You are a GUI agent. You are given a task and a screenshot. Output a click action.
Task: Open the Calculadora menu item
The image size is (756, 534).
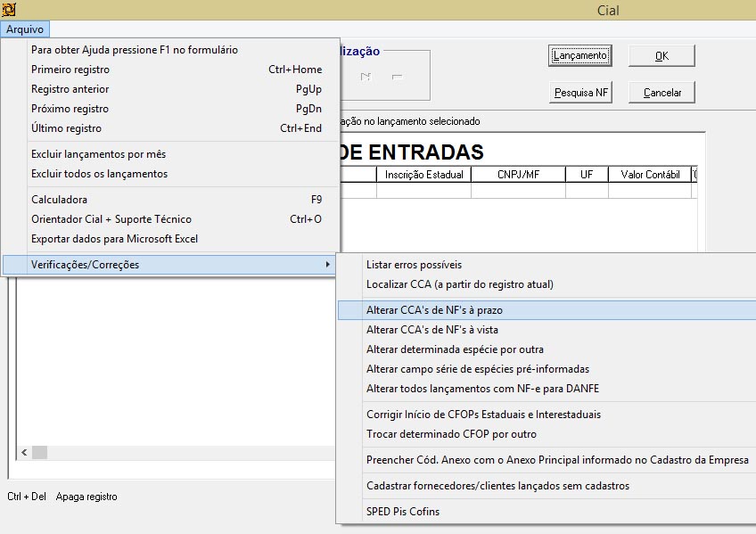click(x=59, y=200)
